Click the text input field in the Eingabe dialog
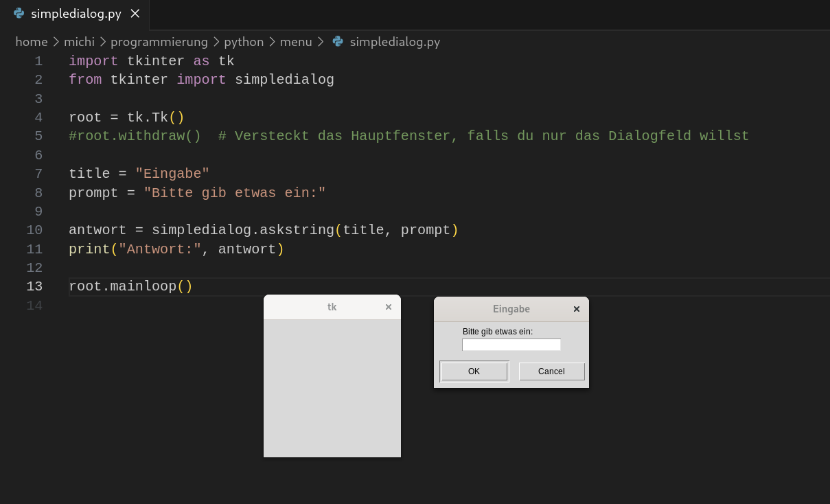Screen dimensions: 830x504 click(511, 345)
